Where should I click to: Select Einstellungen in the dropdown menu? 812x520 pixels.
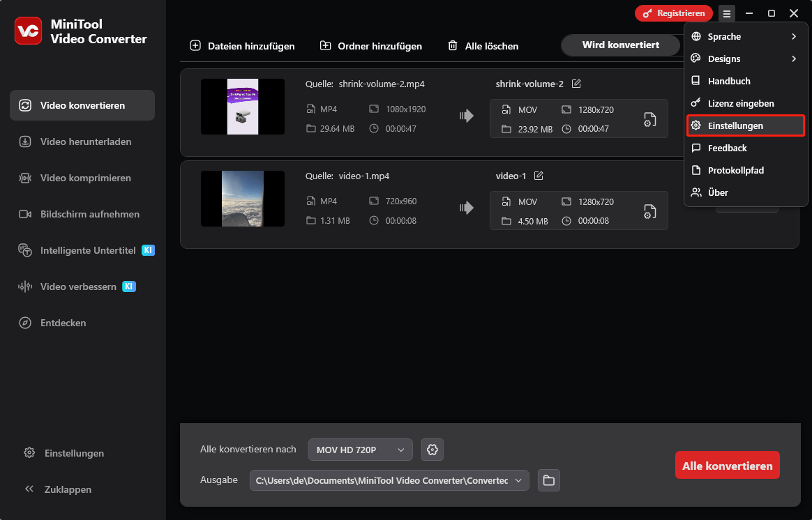(x=746, y=125)
